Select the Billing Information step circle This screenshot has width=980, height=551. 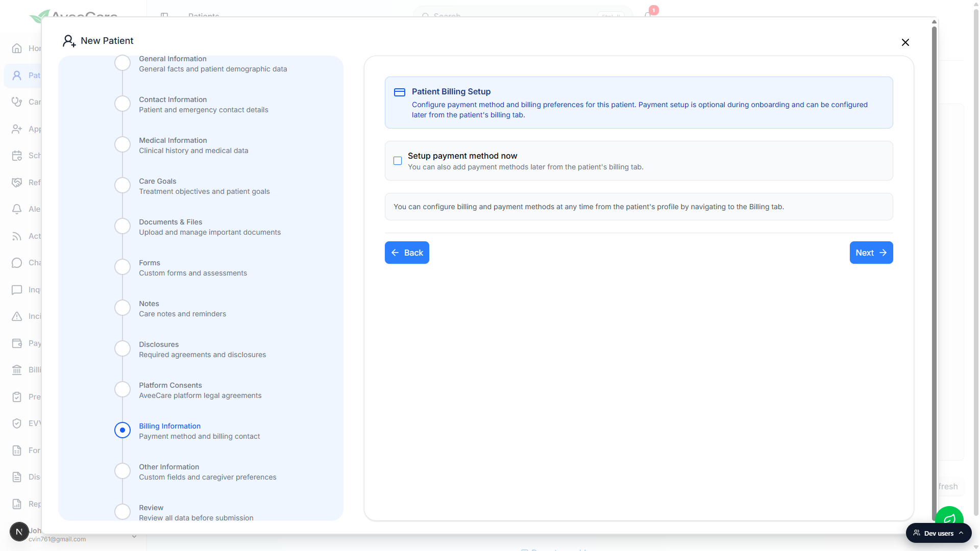pos(122,430)
